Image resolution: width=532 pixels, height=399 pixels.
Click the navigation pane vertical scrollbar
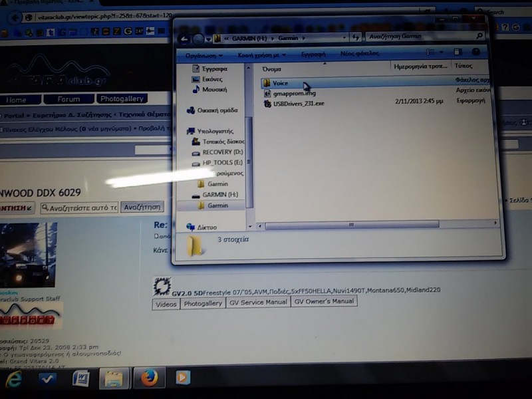click(249, 162)
